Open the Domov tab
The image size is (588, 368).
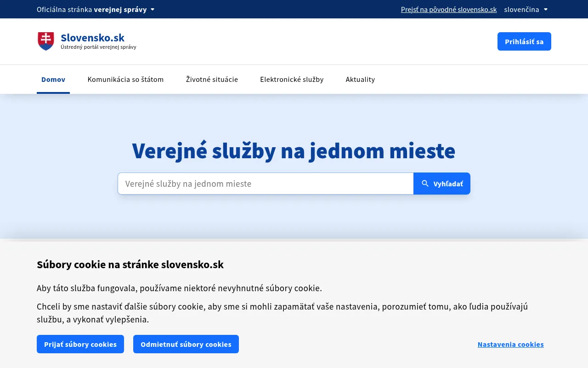point(53,79)
